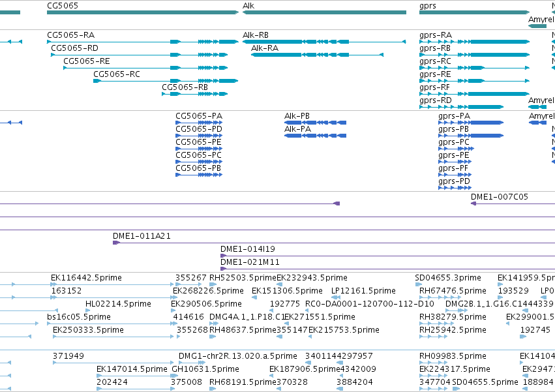This screenshot has width=555, height=392.
Task: Click the RH38279.5prime EST label
Action: tap(453, 317)
